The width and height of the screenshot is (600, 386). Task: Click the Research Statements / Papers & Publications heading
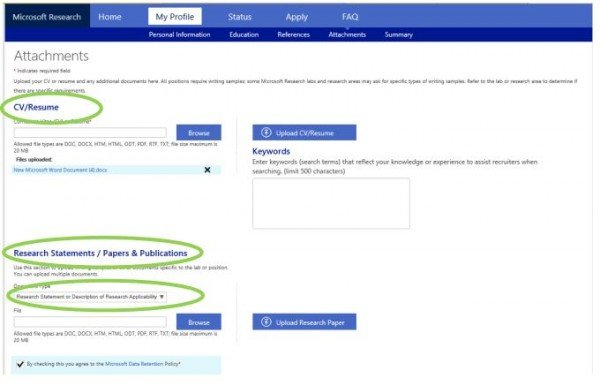(100, 253)
